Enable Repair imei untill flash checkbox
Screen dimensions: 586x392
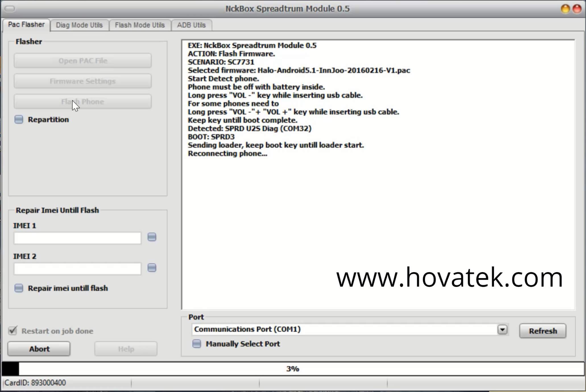pos(19,288)
